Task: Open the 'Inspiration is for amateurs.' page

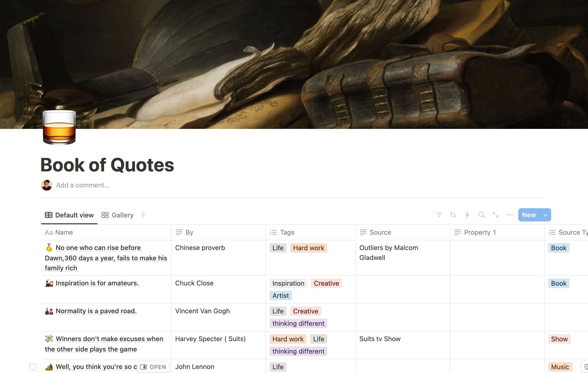Action: 97,283
